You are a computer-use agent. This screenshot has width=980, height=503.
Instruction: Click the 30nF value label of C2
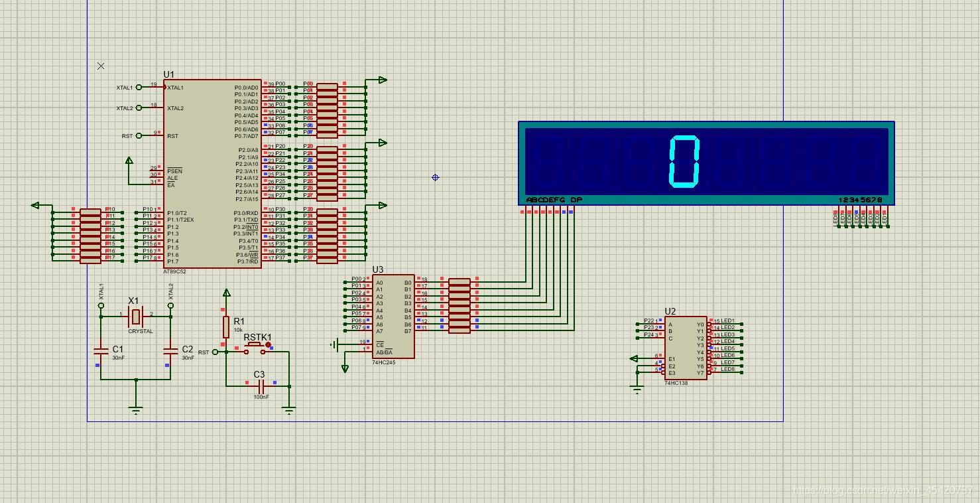click(x=188, y=358)
